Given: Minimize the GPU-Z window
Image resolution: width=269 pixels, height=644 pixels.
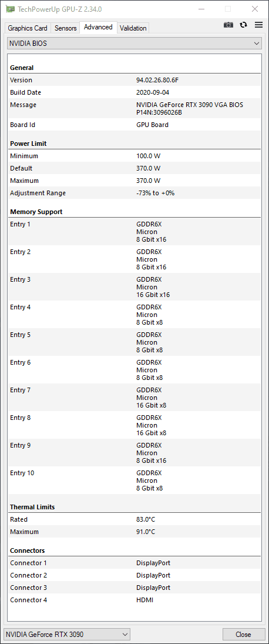Looking at the screenshot, I should pyautogui.click(x=201, y=9).
